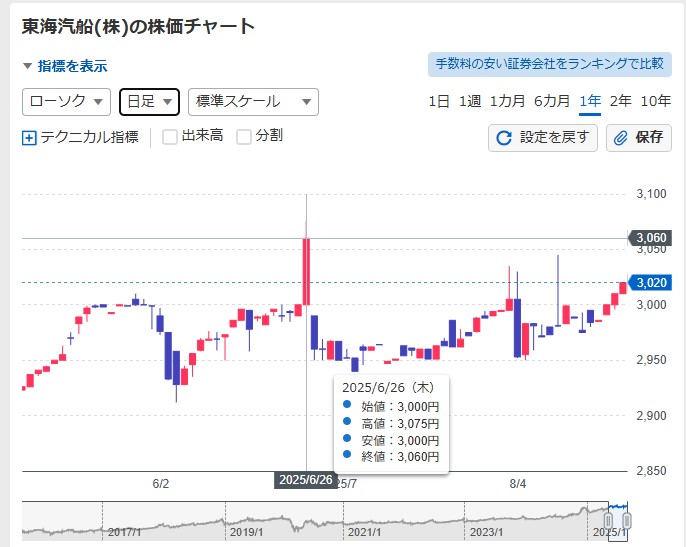Click the left handle of the range navigator
The width and height of the screenshot is (686, 547).
(608, 521)
